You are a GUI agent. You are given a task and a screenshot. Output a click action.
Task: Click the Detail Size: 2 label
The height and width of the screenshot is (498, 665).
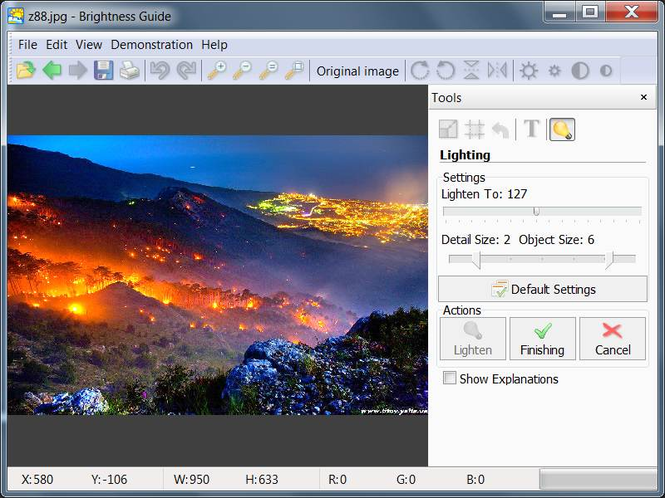tap(475, 240)
